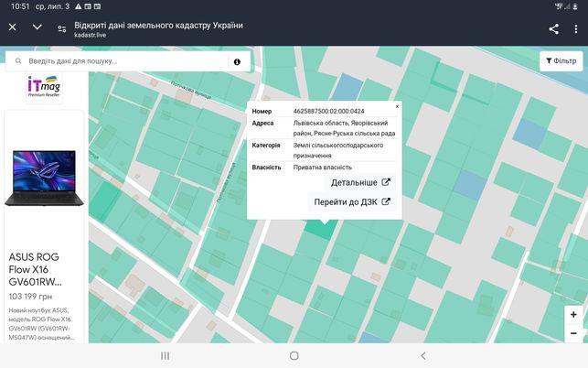Screen dimensions: 588x368
Task: Click the search info icon
Action: click(x=237, y=62)
